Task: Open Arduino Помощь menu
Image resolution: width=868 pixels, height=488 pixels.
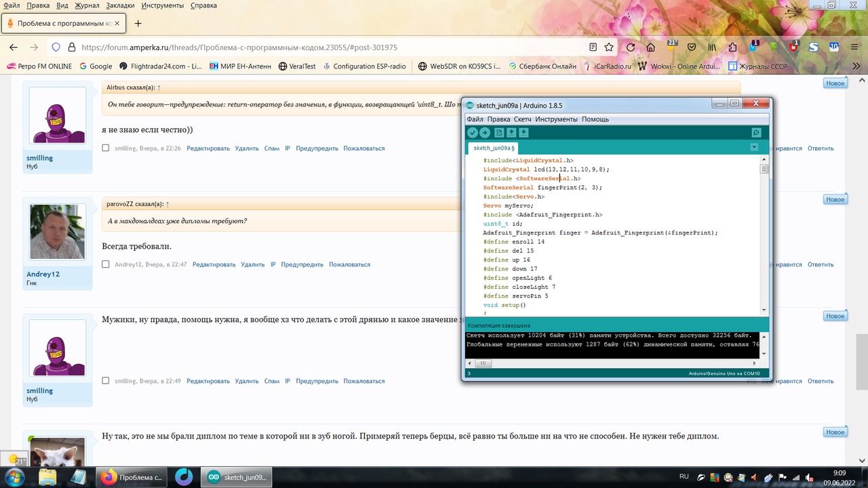Action: 595,119
